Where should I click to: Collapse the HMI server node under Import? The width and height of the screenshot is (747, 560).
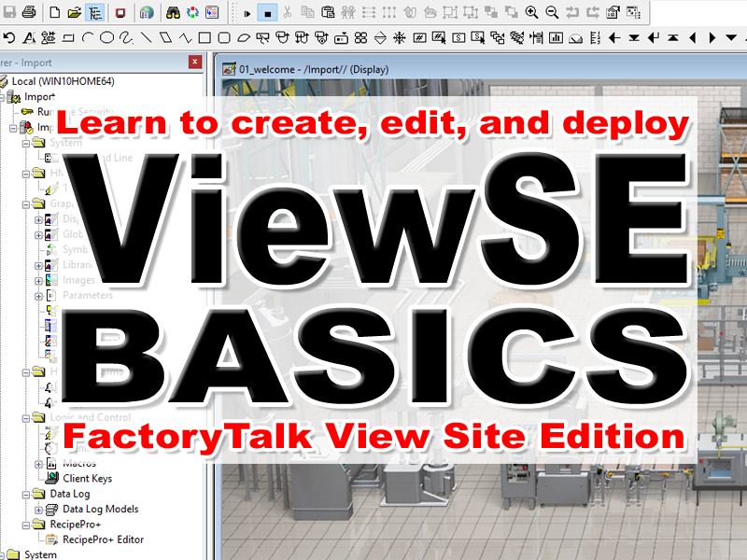click(13, 128)
